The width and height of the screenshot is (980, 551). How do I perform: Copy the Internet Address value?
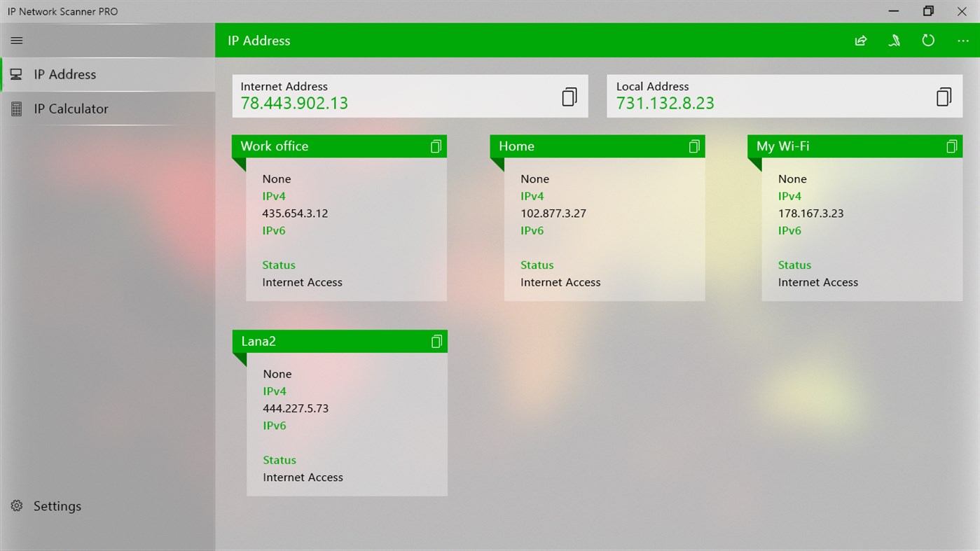click(568, 96)
